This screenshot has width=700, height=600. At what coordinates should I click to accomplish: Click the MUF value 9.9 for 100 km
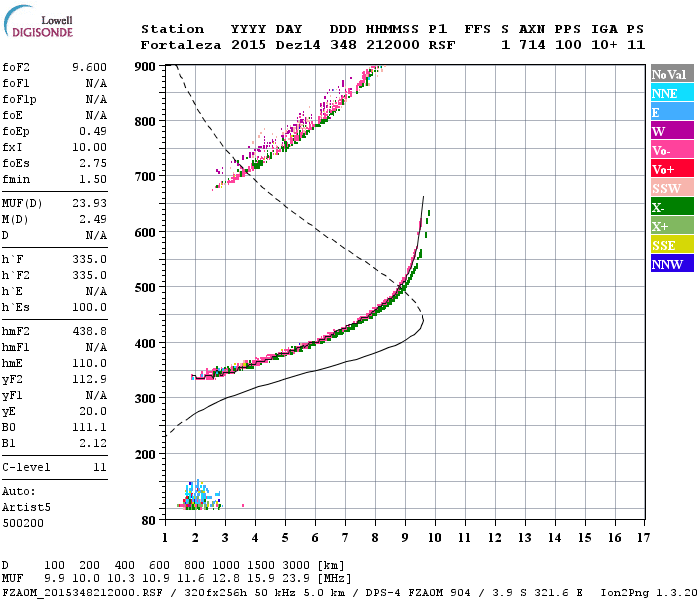[54, 578]
